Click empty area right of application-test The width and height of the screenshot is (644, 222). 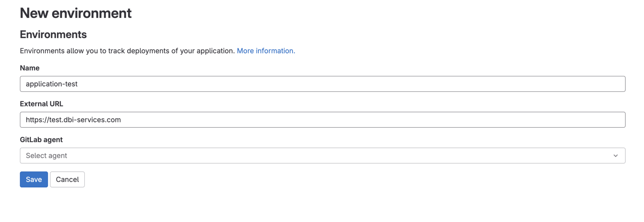pos(346,84)
